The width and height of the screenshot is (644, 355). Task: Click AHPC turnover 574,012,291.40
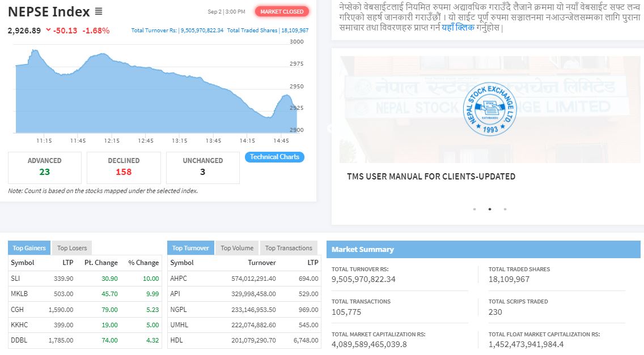(253, 279)
